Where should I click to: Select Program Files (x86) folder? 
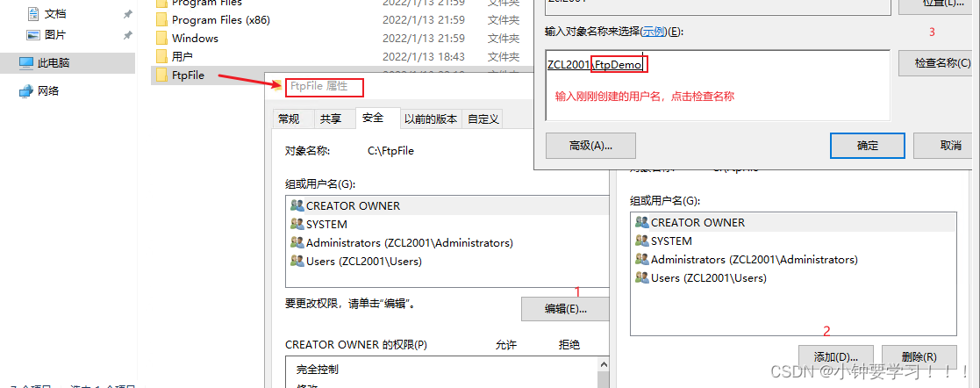coord(220,19)
